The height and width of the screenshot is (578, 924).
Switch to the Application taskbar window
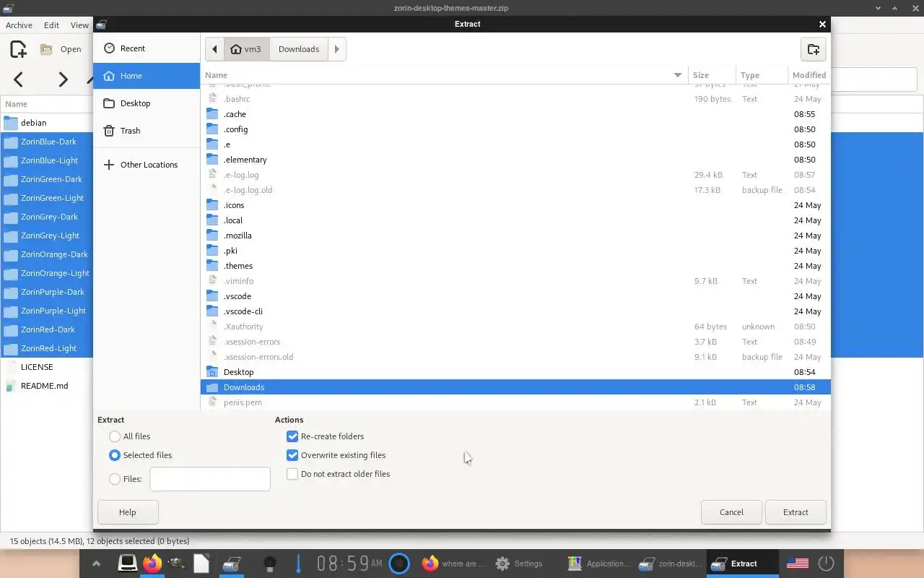pos(599,564)
